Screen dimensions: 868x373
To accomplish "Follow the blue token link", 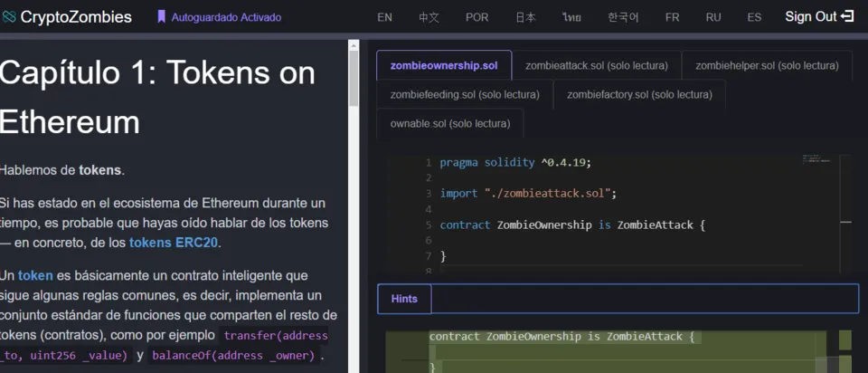I will (35, 275).
